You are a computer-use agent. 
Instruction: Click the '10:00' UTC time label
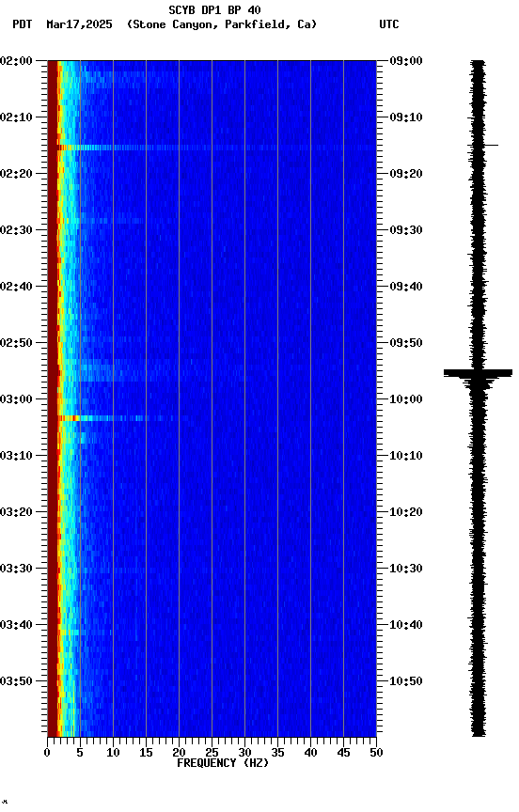pyautogui.click(x=406, y=399)
